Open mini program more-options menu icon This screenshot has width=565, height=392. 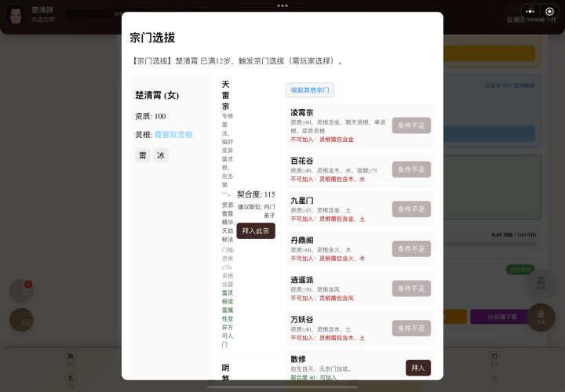tap(530, 12)
